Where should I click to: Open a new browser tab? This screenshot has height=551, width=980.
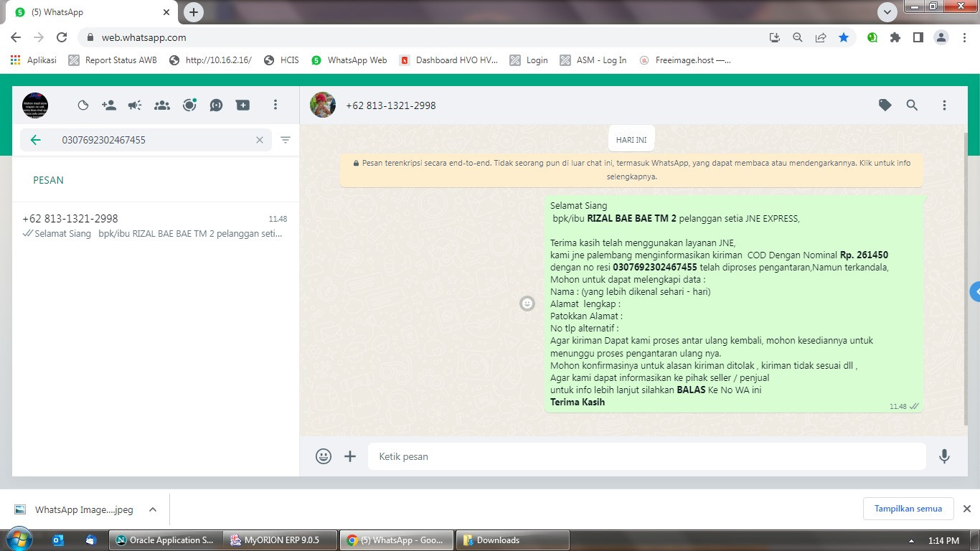tap(194, 12)
